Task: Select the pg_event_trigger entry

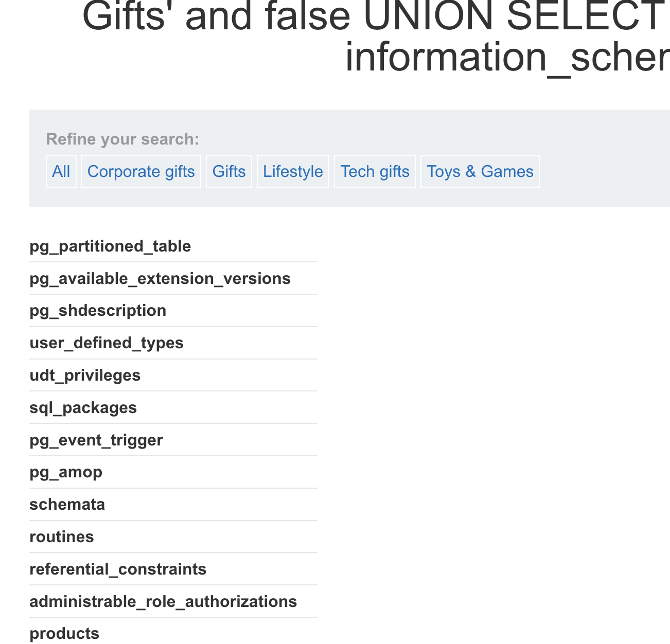Action: 96,440
